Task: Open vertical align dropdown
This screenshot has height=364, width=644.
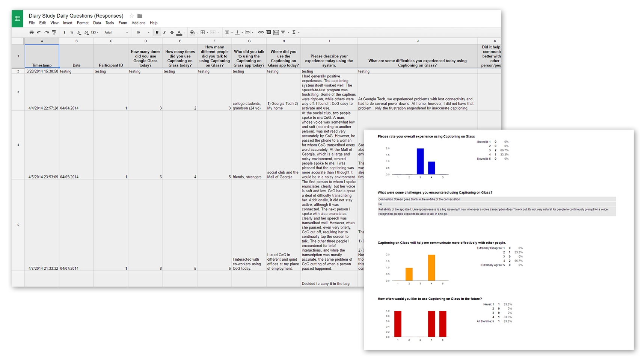Action: [239, 32]
